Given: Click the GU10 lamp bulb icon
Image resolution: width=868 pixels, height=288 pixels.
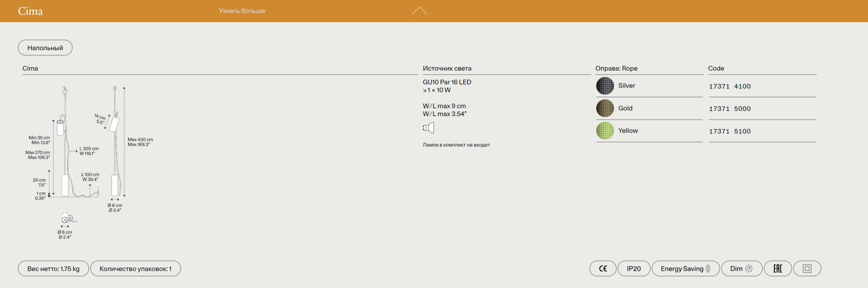Looking at the screenshot, I should 428,128.
